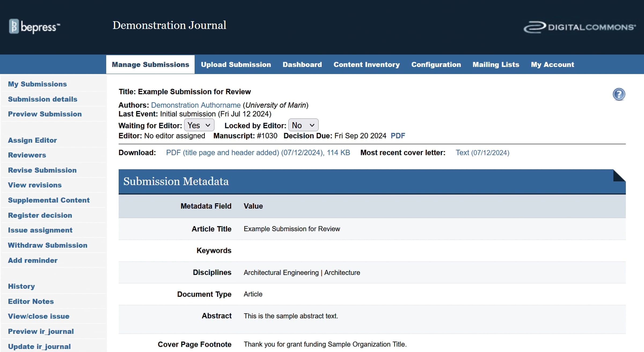Image resolution: width=644 pixels, height=352 pixels.
Task: Switch to the Manage Submissions tab
Action: click(151, 64)
